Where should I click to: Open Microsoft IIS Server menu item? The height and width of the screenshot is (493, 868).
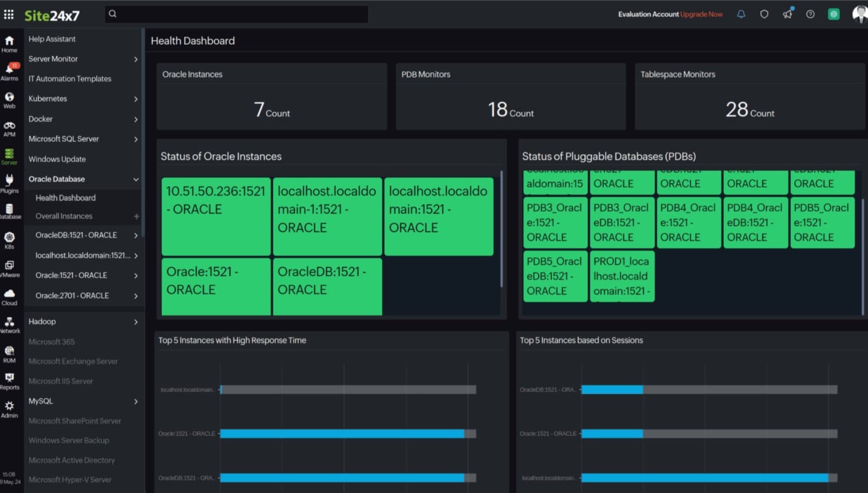click(x=61, y=381)
